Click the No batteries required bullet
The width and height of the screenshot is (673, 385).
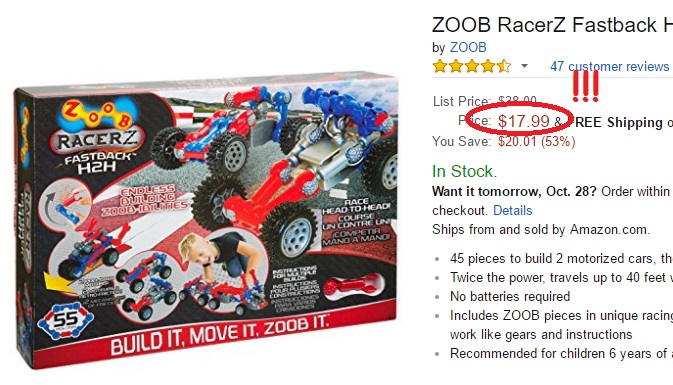click(510, 297)
